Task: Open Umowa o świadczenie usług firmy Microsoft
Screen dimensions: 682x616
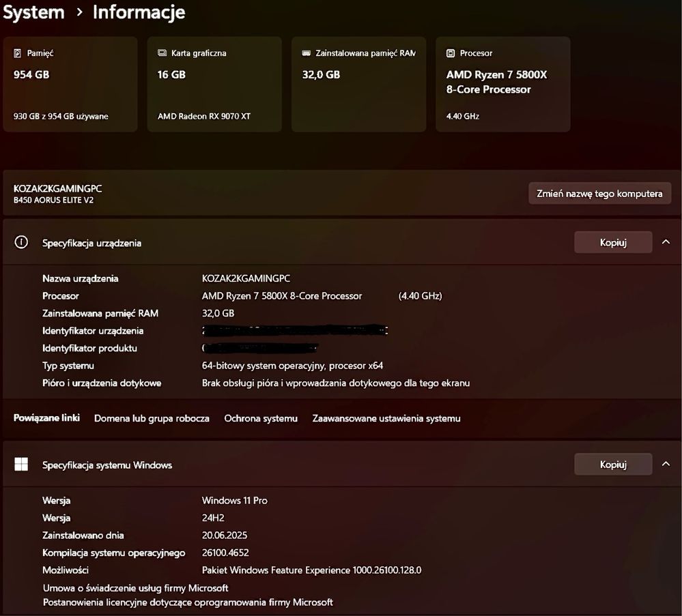Action: coord(135,588)
